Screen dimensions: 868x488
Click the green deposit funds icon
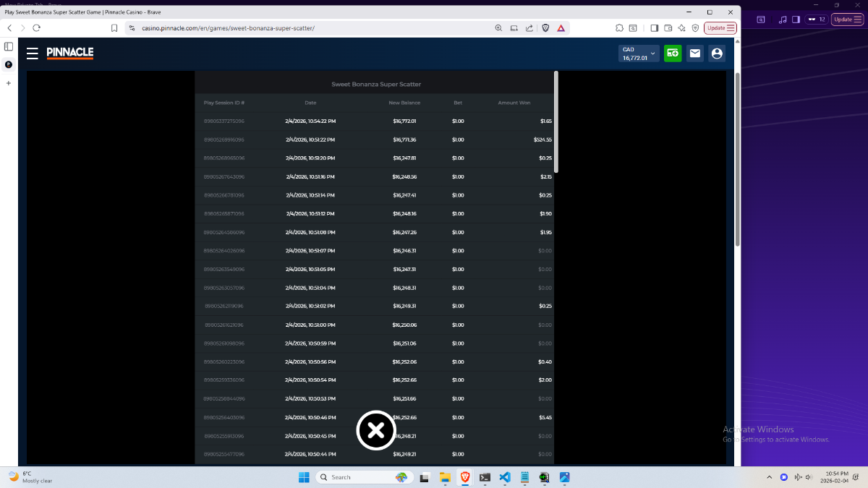[x=673, y=53]
